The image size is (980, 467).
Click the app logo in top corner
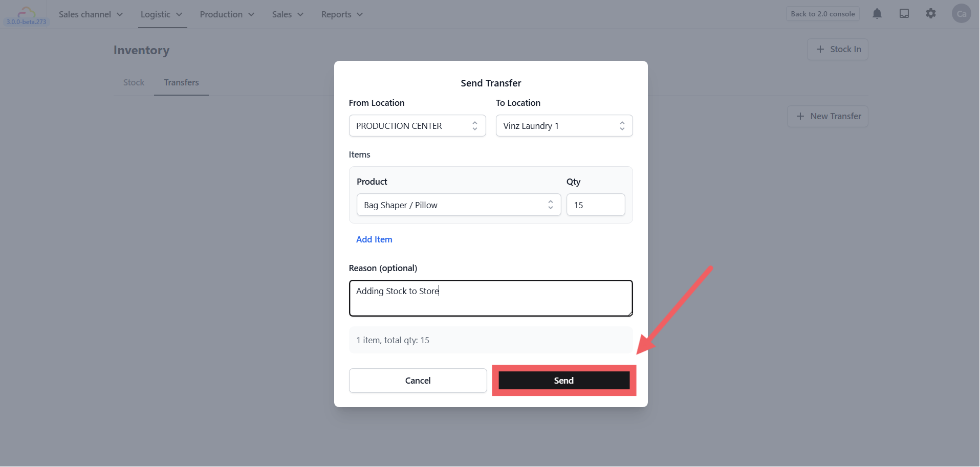click(x=26, y=14)
